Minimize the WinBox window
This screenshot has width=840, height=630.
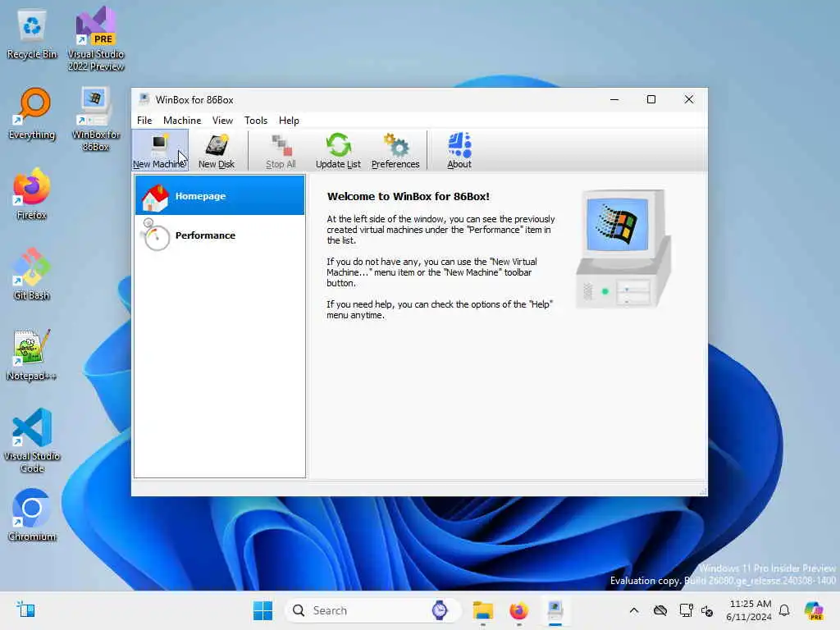coord(614,99)
